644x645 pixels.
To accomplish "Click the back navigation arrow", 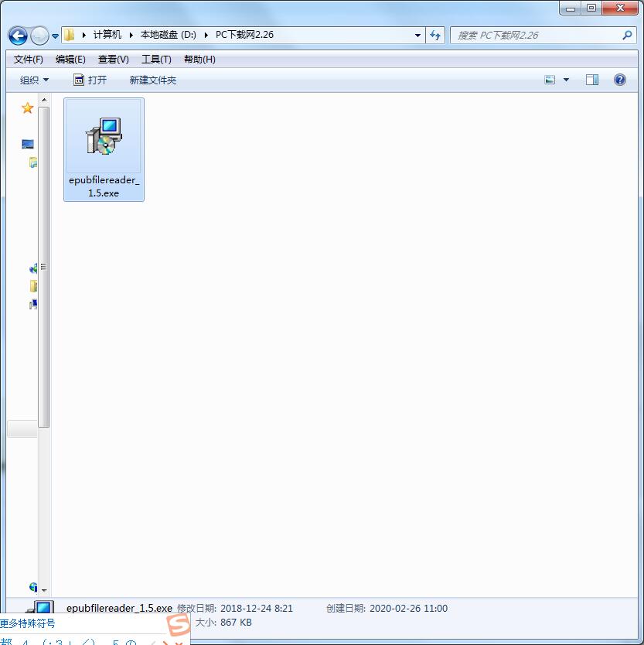I will [17, 35].
